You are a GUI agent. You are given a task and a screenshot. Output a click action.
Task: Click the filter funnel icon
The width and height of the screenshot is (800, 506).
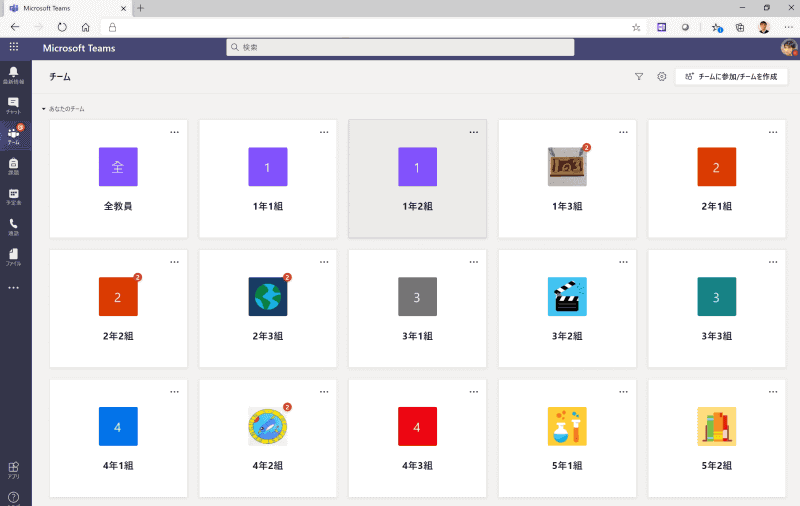coord(639,76)
